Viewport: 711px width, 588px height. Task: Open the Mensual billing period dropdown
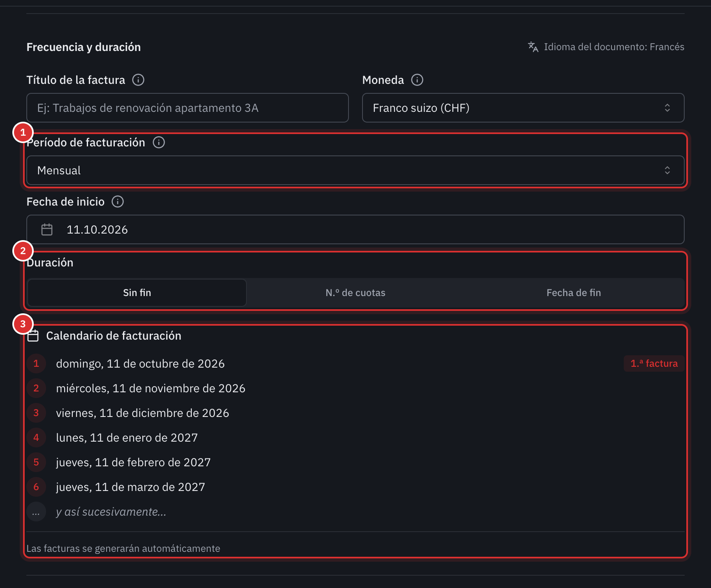coord(355,170)
